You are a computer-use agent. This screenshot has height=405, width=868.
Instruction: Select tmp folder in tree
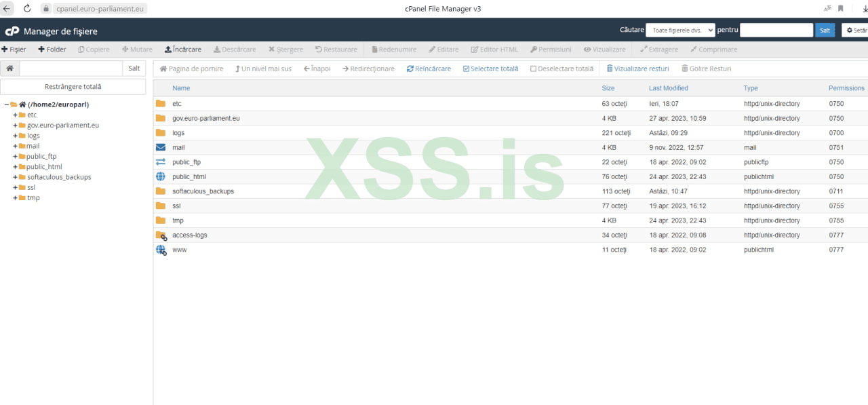(33, 197)
